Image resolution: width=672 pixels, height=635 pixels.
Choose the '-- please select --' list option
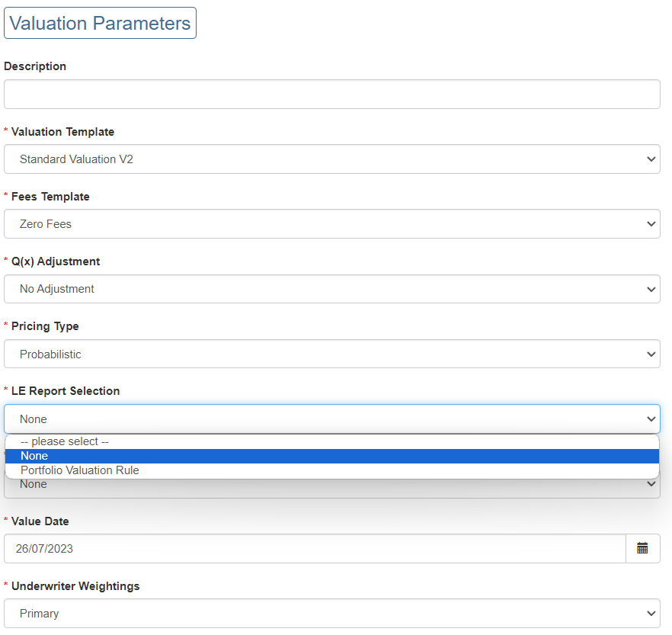coord(65,441)
